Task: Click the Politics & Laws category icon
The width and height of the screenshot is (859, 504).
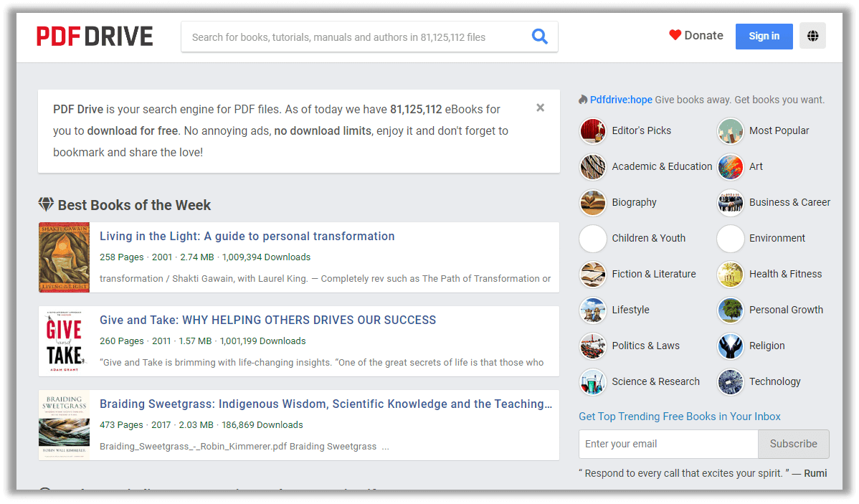Action: click(x=593, y=346)
